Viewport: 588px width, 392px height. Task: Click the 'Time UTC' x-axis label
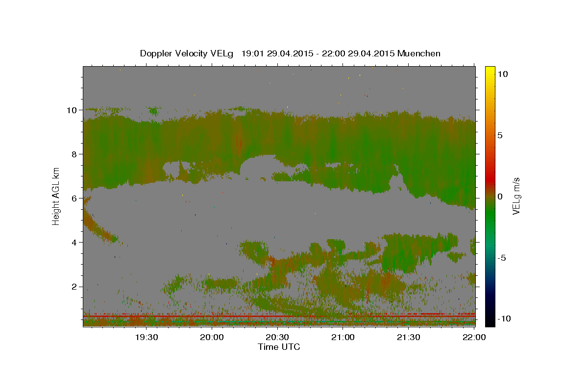[279, 347]
